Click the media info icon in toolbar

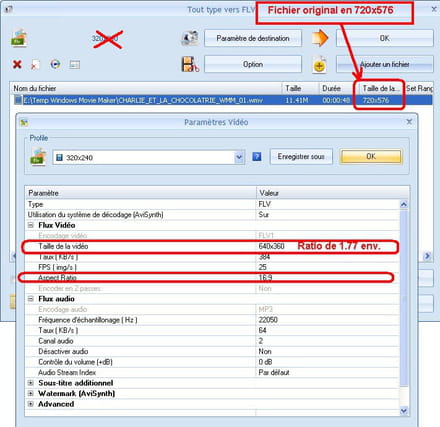tap(74, 64)
